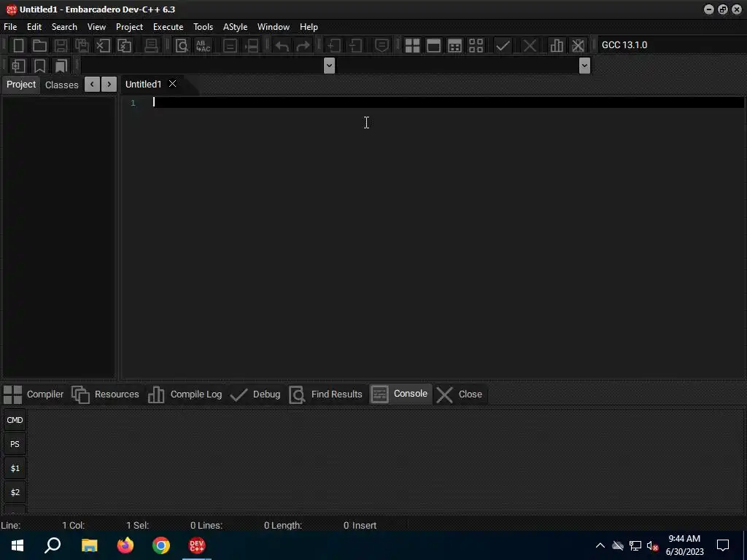This screenshot has width=747, height=560.
Task: Click the Save All toolbar icon
Action: pyautogui.click(x=82, y=46)
